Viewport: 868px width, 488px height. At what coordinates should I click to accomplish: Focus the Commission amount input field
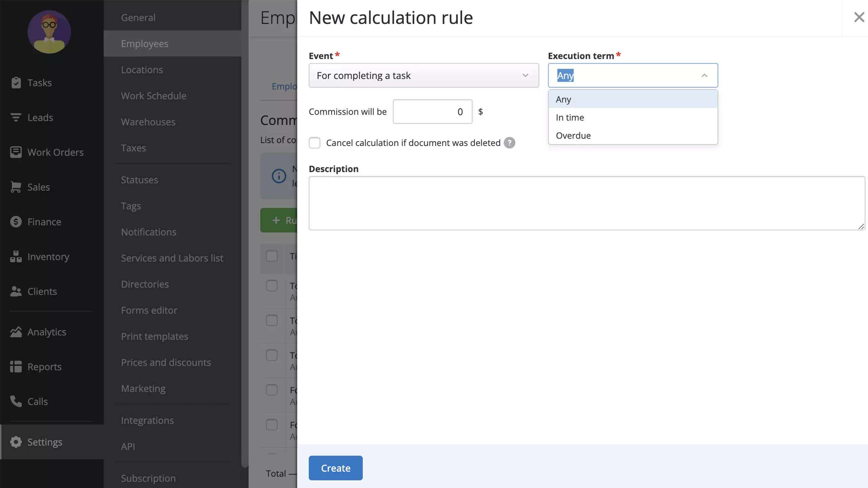432,111
